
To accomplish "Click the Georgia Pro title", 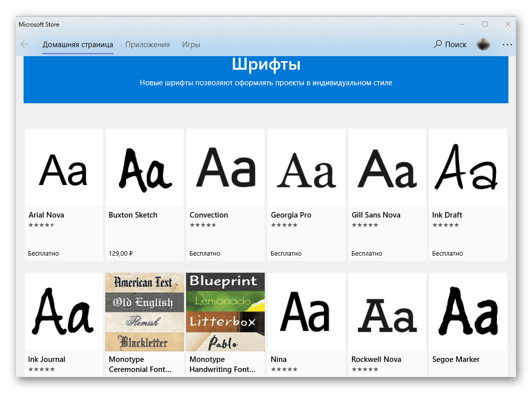I will click(291, 215).
